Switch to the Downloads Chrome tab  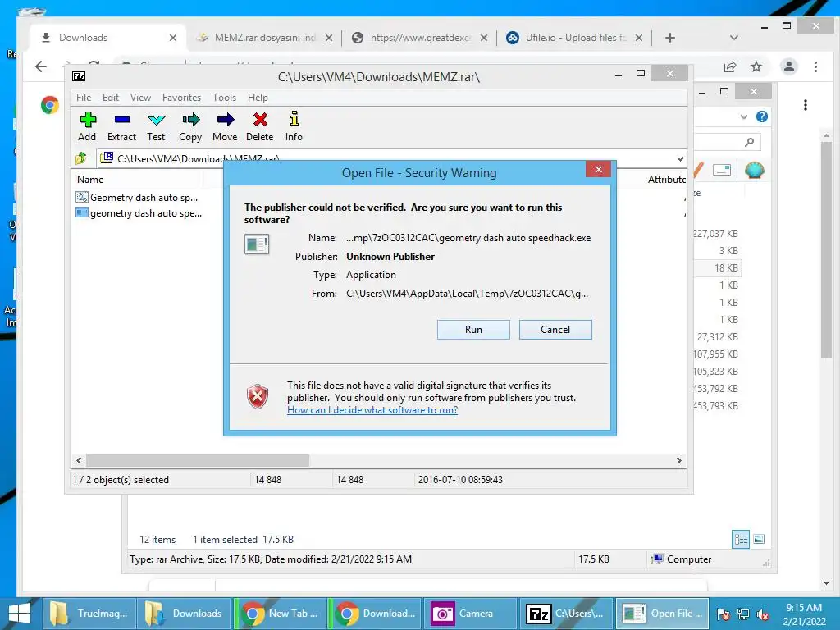pyautogui.click(x=106, y=38)
